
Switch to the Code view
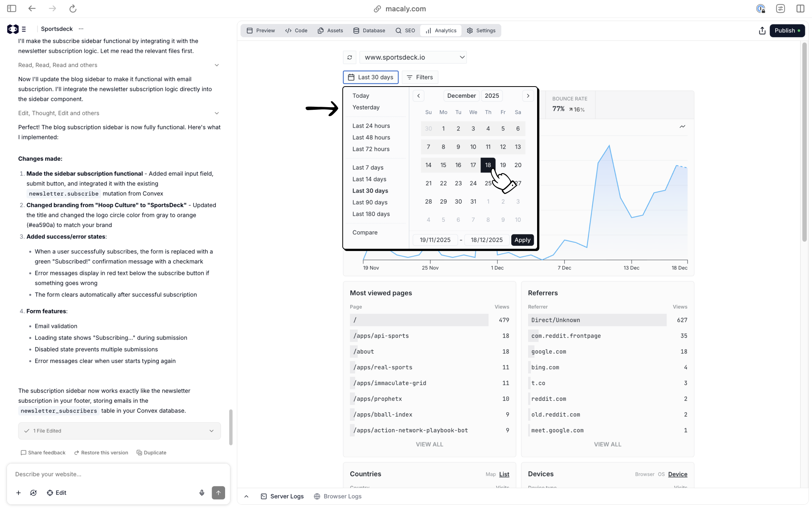tap(296, 30)
